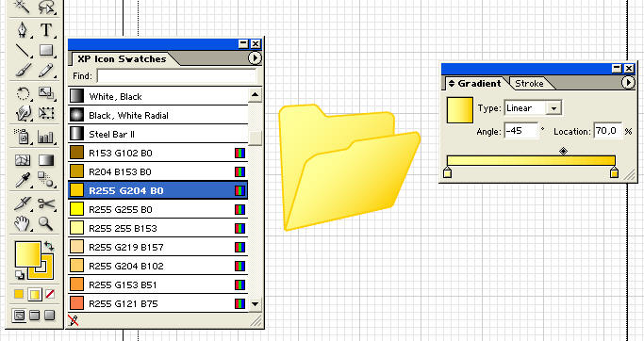This screenshot has height=341, width=644.
Task: Select the Free Transform tool
Action: [46, 113]
